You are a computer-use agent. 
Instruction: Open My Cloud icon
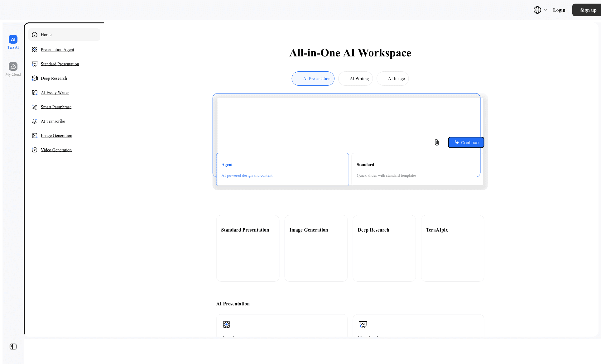coord(13,66)
